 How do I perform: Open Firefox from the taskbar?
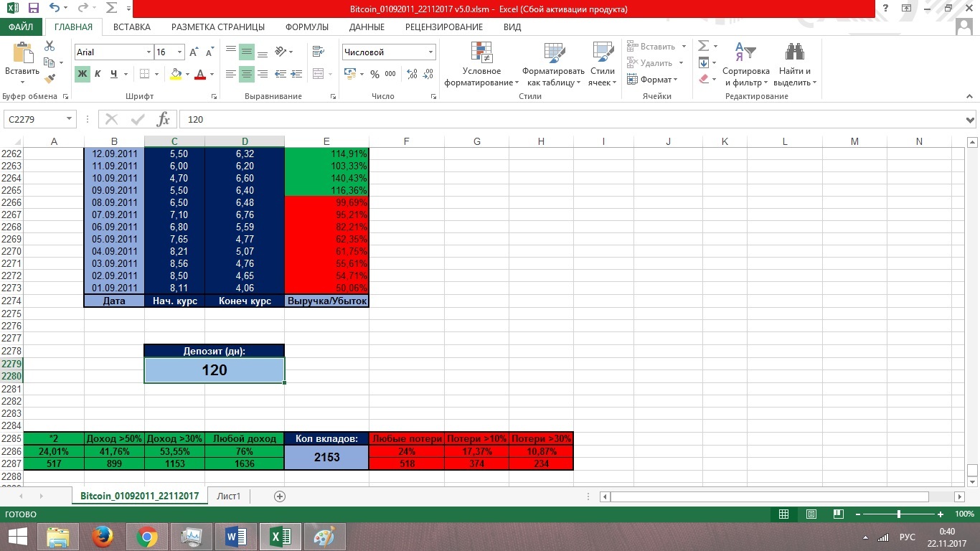coord(103,536)
